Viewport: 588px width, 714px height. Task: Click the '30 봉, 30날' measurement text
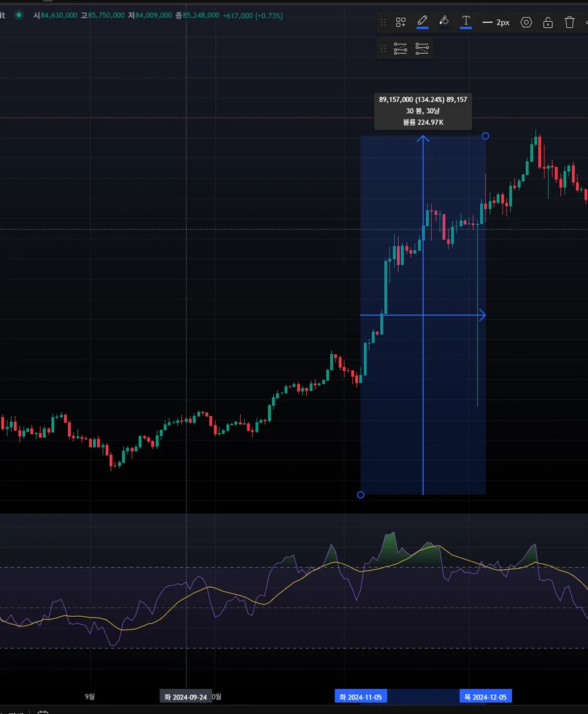click(x=423, y=110)
